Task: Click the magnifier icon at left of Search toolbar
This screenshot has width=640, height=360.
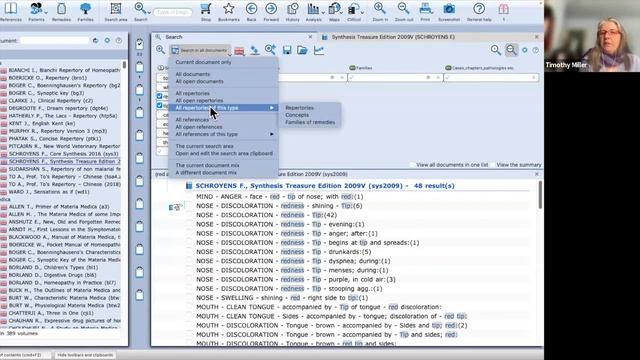Action: pos(160,50)
